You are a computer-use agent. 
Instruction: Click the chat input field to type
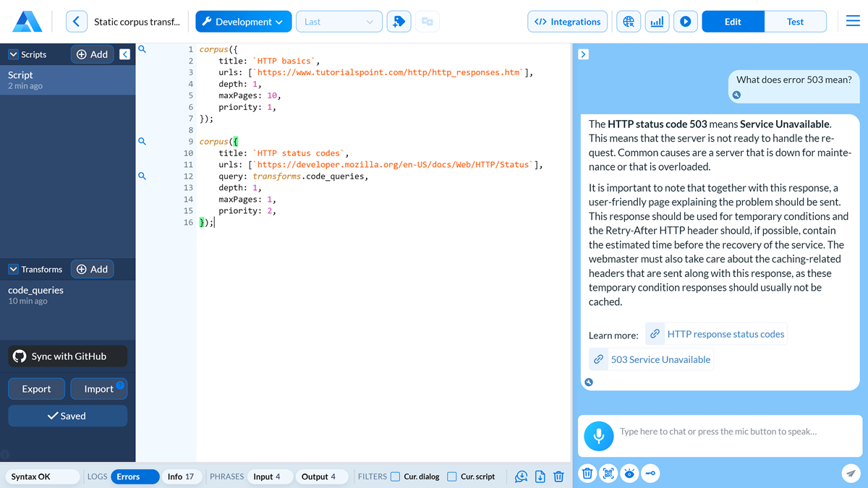[x=723, y=431]
